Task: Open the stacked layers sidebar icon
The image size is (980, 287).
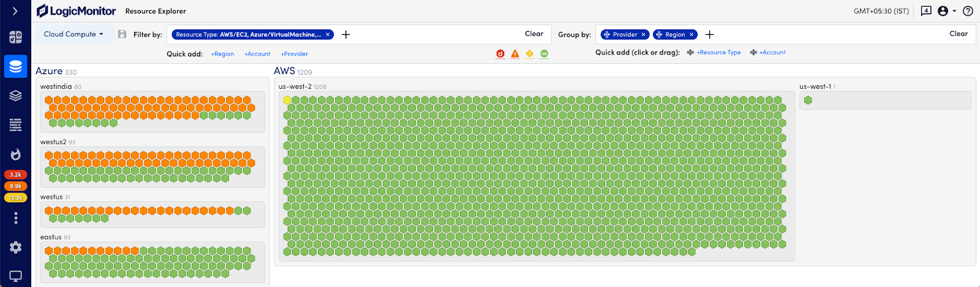Action: tap(15, 96)
